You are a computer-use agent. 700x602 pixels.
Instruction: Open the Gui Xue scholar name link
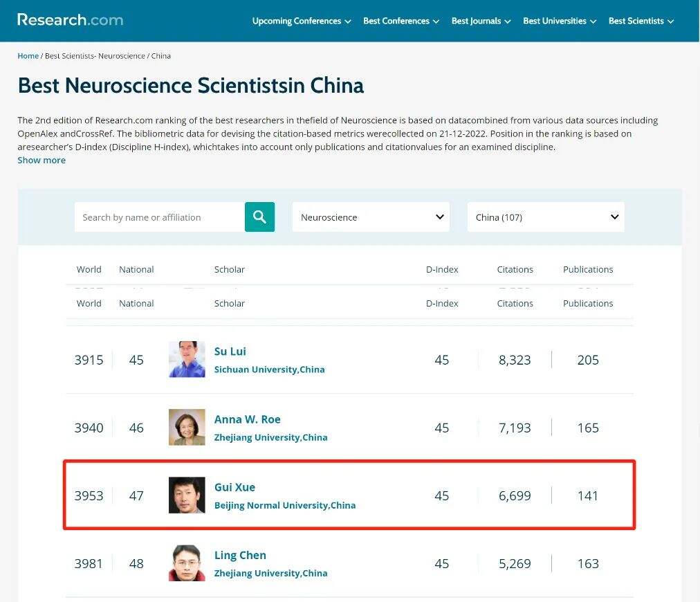point(234,487)
